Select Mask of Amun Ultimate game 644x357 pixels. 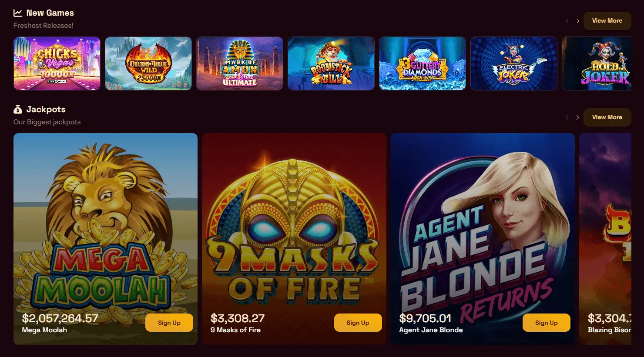tap(240, 63)
